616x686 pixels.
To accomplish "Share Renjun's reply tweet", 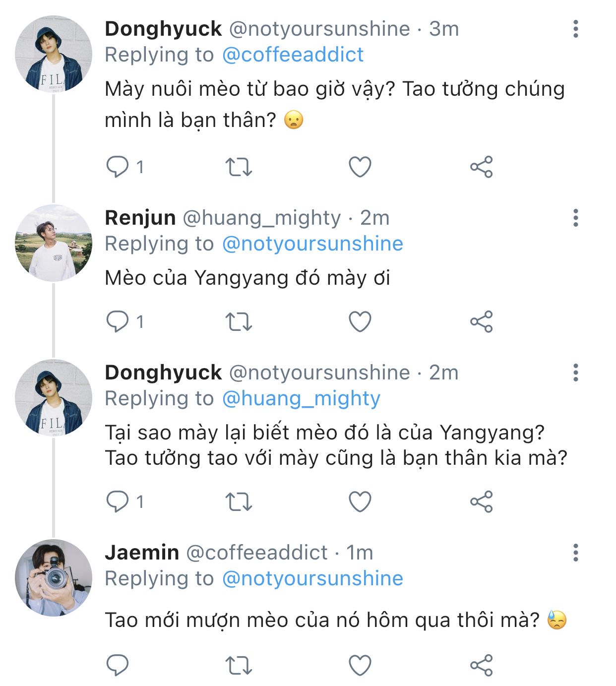I will 481,322.
